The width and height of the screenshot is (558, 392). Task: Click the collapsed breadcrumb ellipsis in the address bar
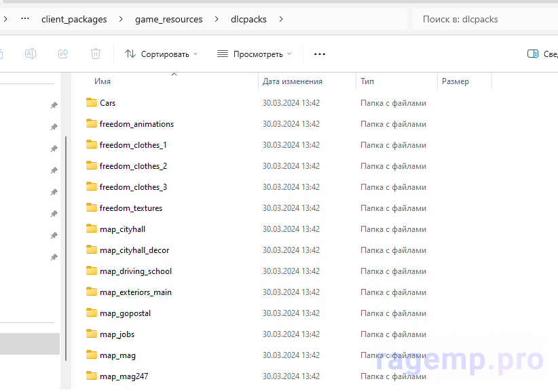click(x=25, y=19)
